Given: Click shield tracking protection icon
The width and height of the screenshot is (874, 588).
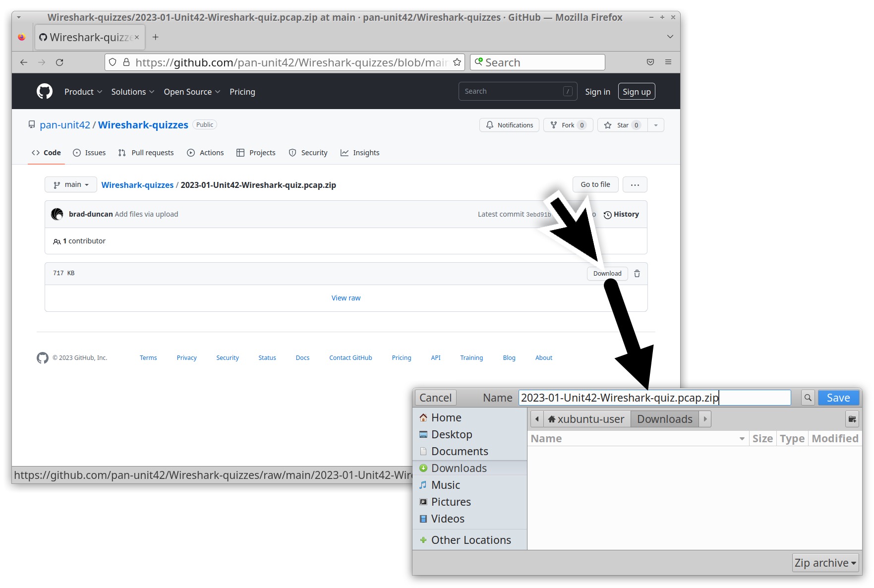Looking at the screenshot, I should (x=113, y=62).
